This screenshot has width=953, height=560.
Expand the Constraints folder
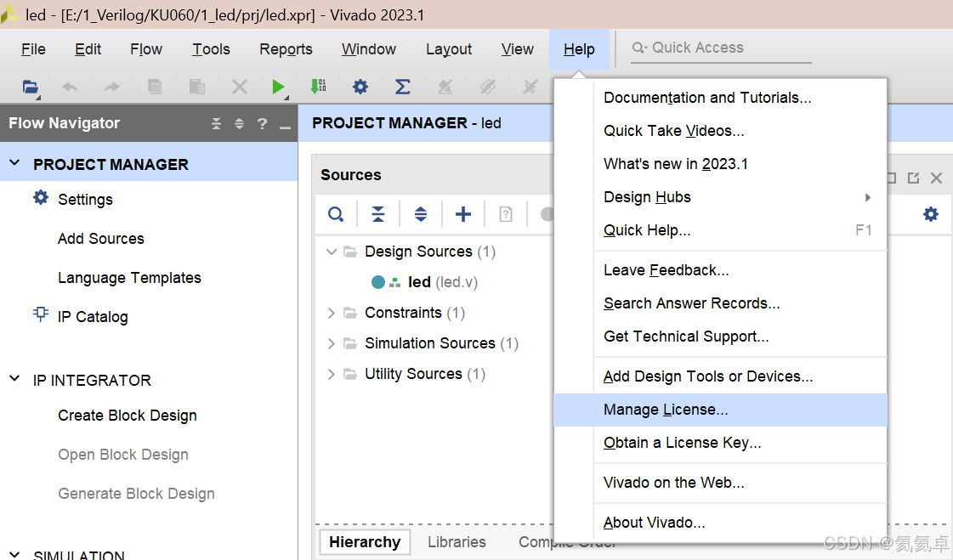pos(332,313)
